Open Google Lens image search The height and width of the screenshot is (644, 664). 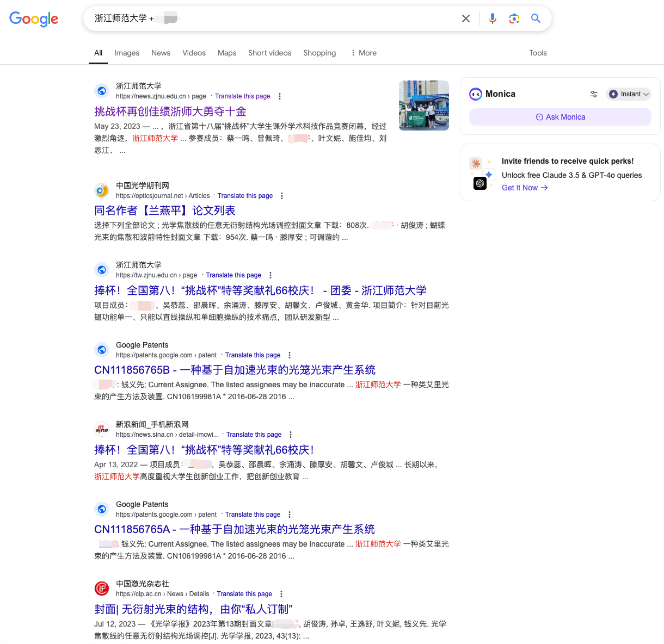point(514,18)
